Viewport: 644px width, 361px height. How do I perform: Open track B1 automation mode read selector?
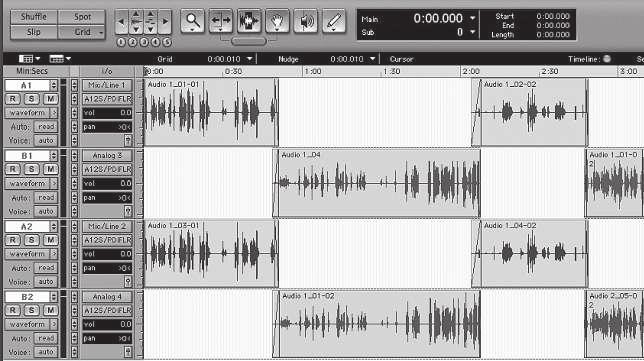click(46, 198)
